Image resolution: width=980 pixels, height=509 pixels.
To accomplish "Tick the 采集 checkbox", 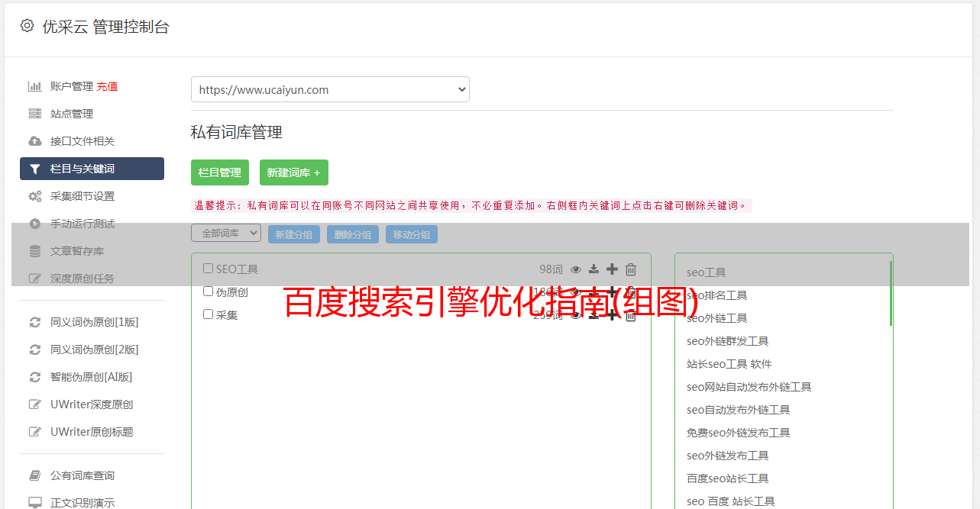I will pos(208,314).
